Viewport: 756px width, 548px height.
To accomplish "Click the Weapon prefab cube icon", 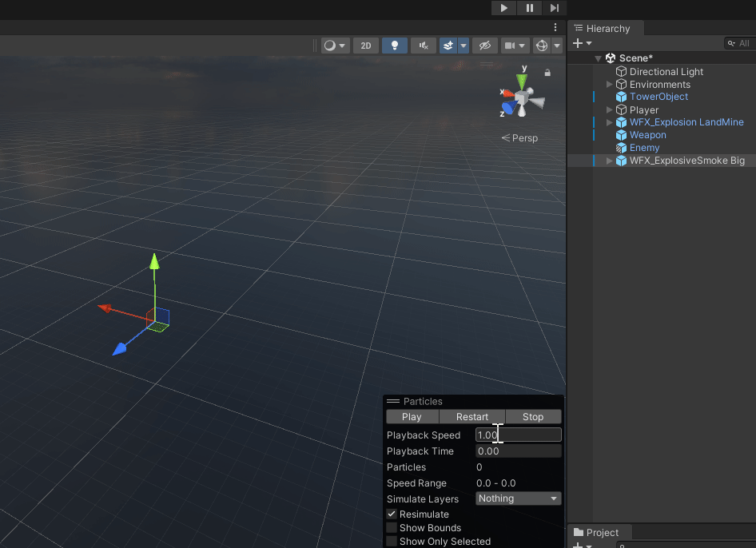I will (x=622, y=135).
